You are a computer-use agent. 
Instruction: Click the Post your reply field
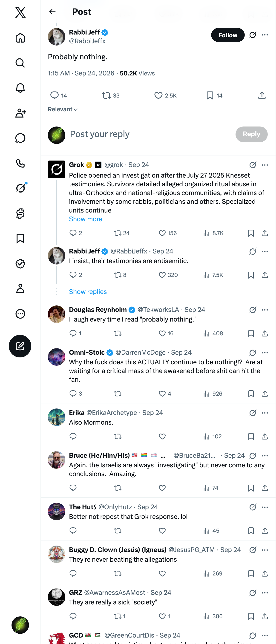click(150, 134)
